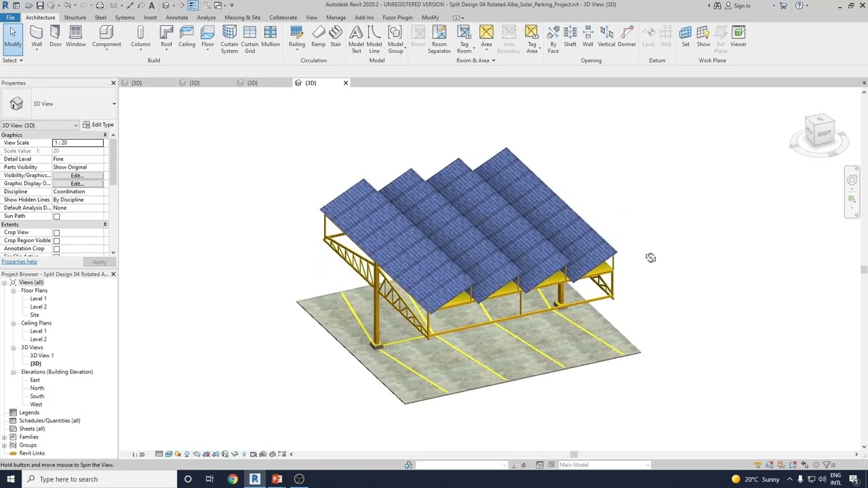
Task: Click the View Scale input field
Action: [x=78, y=143]
